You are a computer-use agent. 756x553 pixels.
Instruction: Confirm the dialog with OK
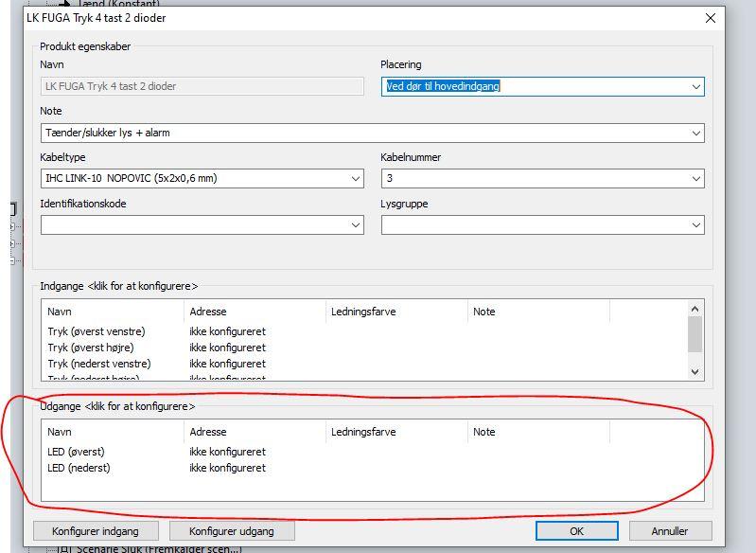click(576, 531)
